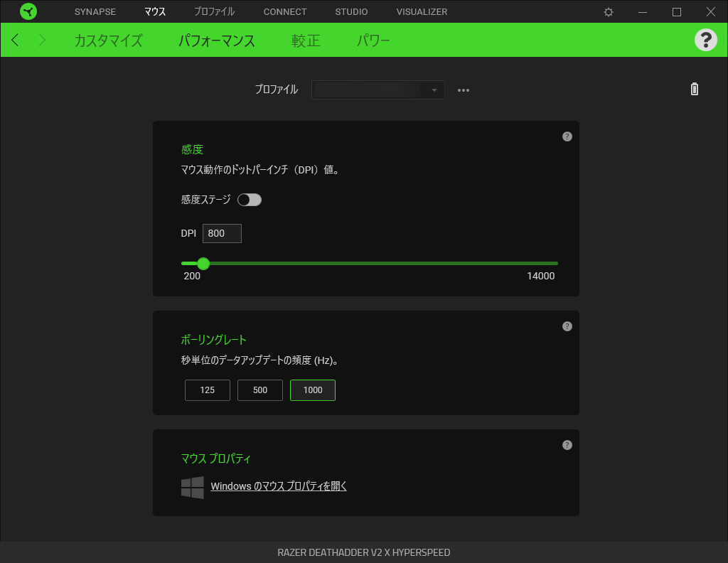Minimize the Synapse window
This screenshot has height=563, width=728.
643,12
